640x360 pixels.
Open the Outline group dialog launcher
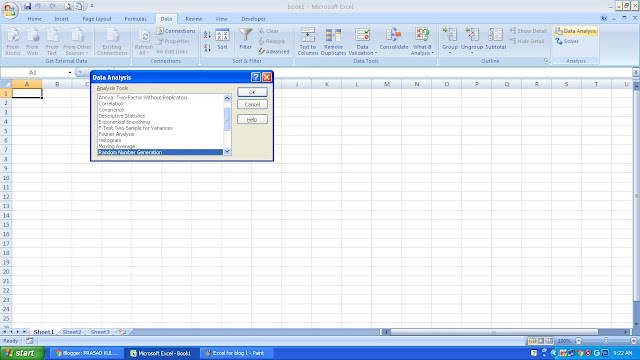[x=546, y=61]
